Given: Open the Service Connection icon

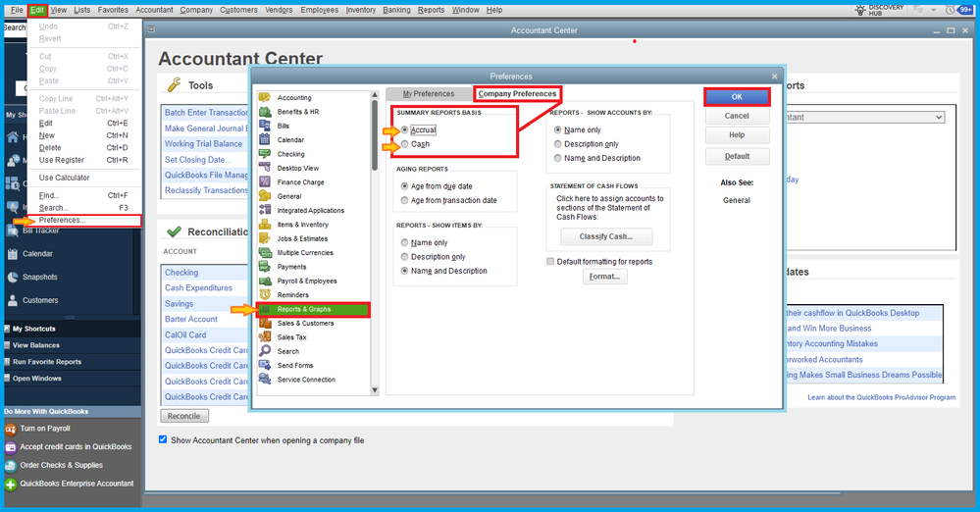Looking at the screenshot, I should [x=265, y=379].
